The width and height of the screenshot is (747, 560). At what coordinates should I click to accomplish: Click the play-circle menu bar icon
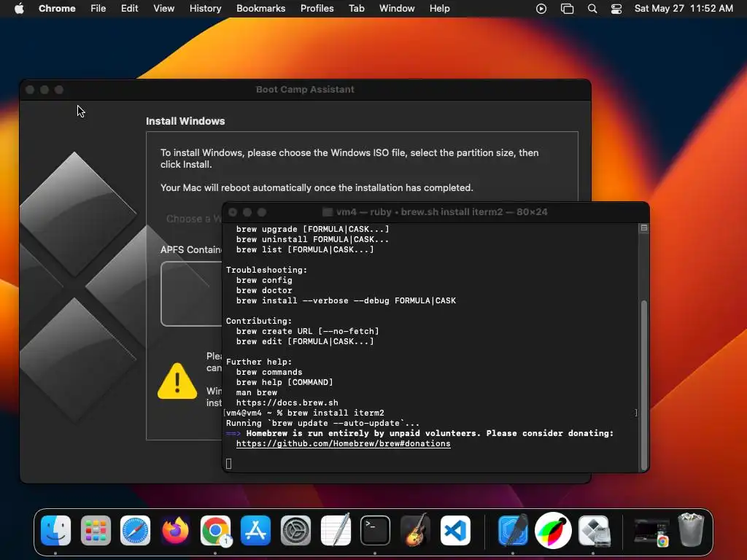pyautogui.click(x=541, y=9)
